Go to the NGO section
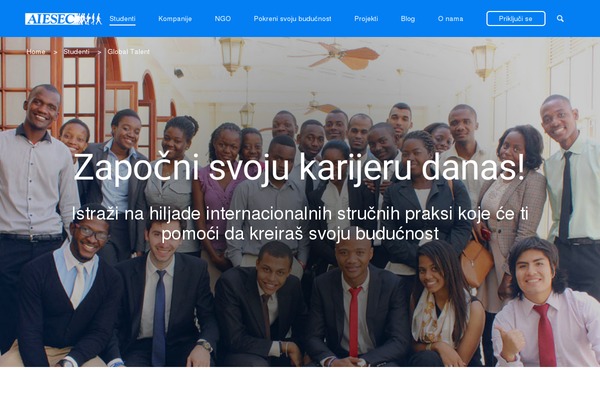 point(223,19)
